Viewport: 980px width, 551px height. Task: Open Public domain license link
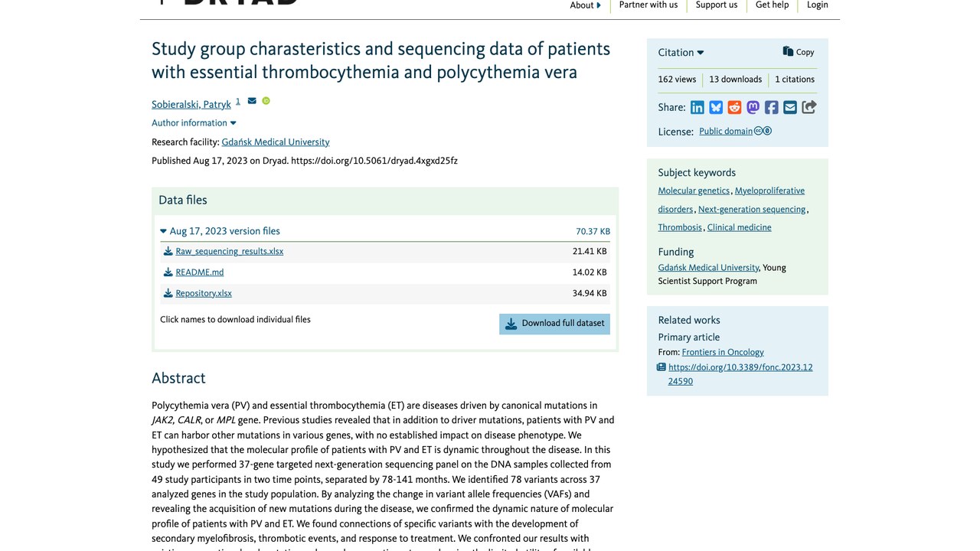coord(726,131)
